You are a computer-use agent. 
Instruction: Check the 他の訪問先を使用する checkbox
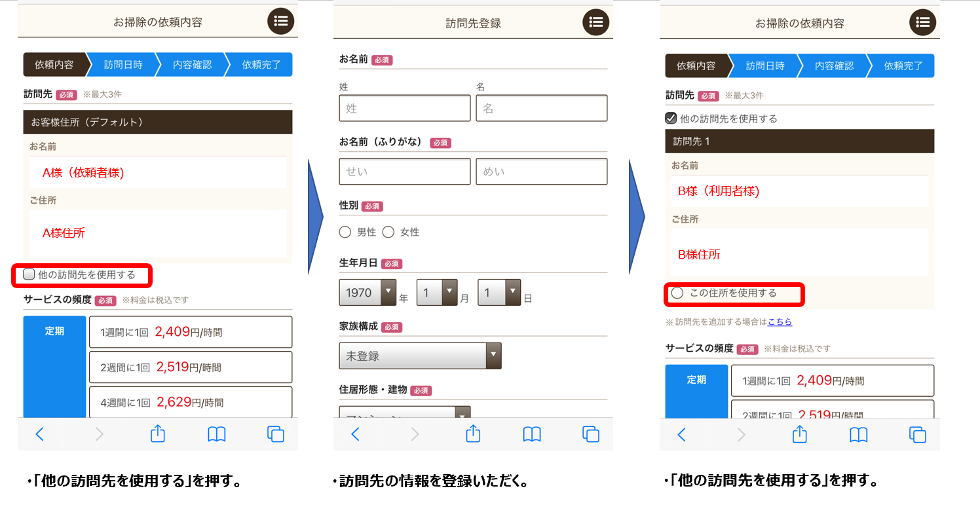28,274
